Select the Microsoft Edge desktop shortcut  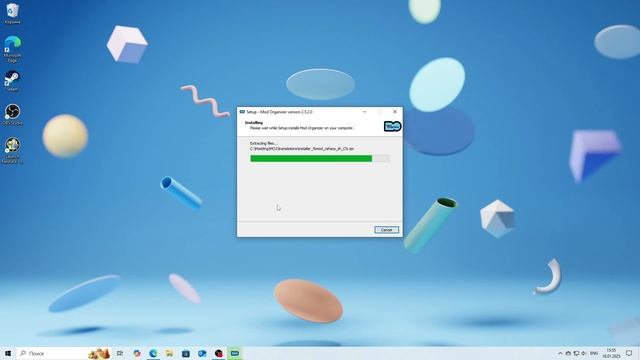point(12,49)
